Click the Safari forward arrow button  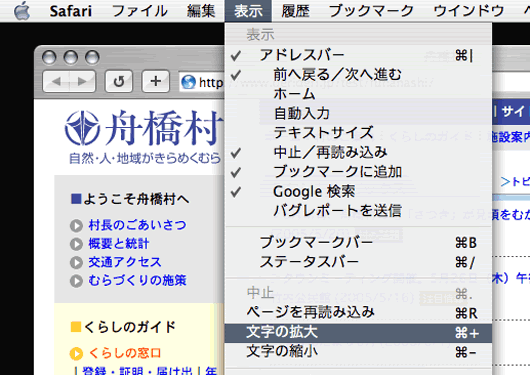82,81
